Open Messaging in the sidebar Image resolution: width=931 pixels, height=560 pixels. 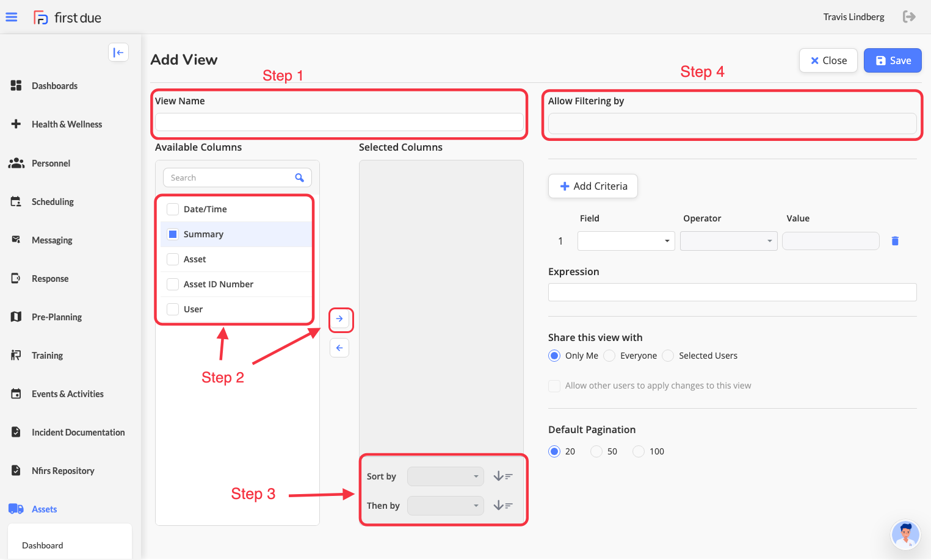(x=52, y=240)
